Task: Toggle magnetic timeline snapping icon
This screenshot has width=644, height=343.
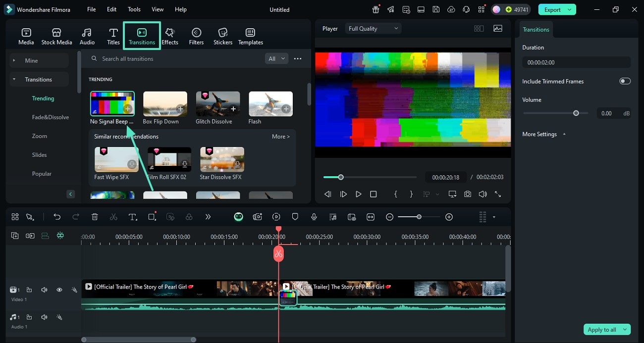Action: point(60,236)
